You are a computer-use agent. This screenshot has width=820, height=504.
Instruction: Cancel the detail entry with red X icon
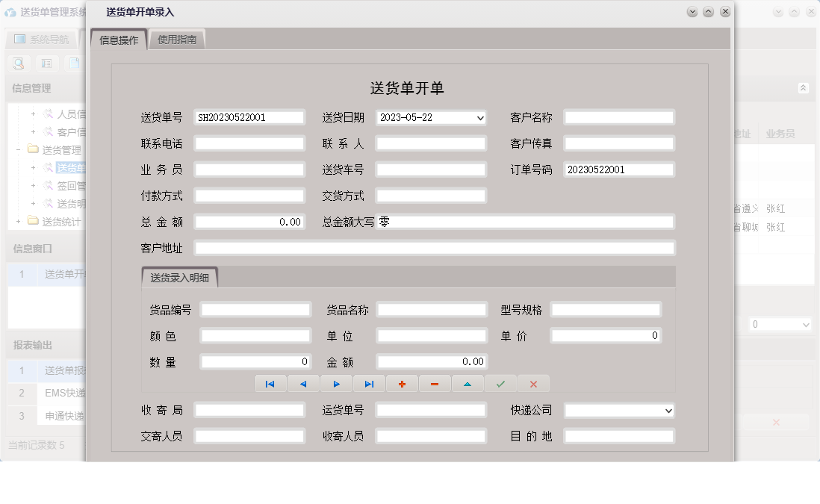pyautogui.click(x=533, y=383)
